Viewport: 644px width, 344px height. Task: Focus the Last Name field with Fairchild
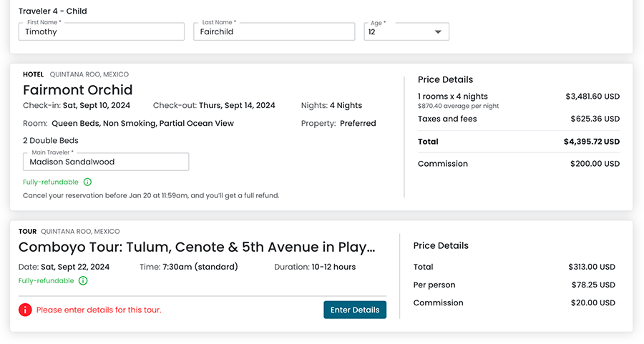(273, 32)
